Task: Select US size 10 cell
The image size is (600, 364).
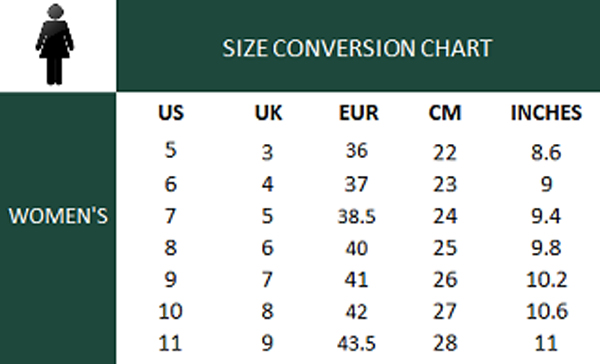Action: [x=170, y=311]
